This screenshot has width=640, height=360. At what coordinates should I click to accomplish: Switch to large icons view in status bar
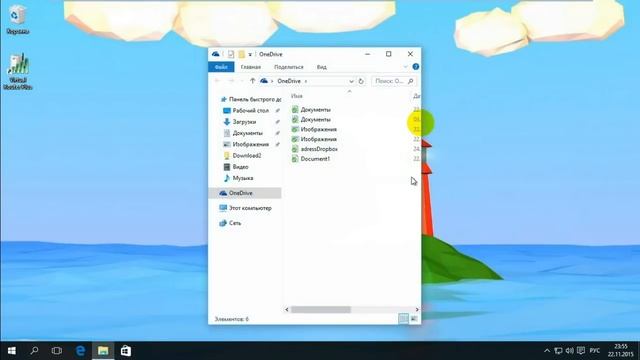414,319
